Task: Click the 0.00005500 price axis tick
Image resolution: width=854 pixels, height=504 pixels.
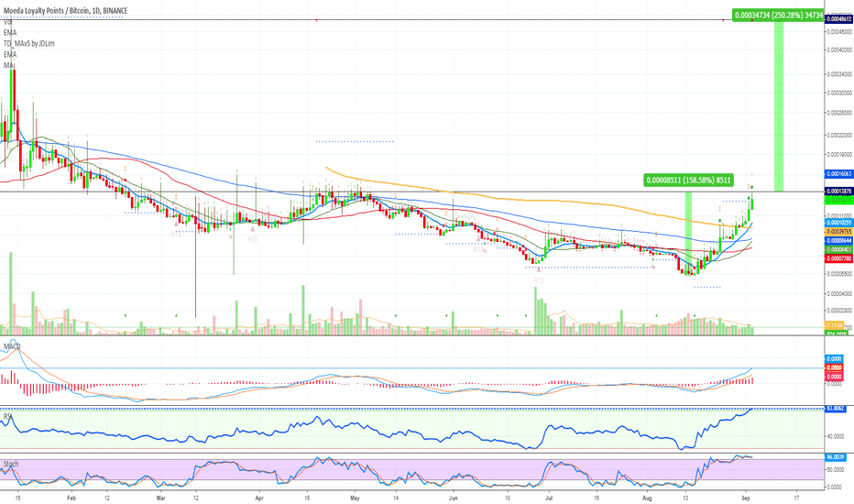Action: (839, 273)
